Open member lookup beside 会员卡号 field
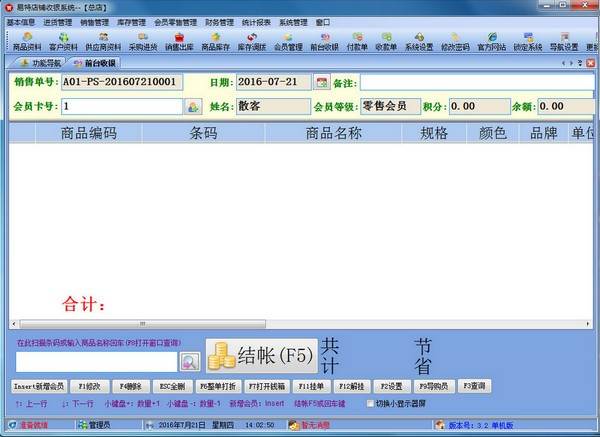Viewport: 600px width, 437px height. [x=193, y=105]
